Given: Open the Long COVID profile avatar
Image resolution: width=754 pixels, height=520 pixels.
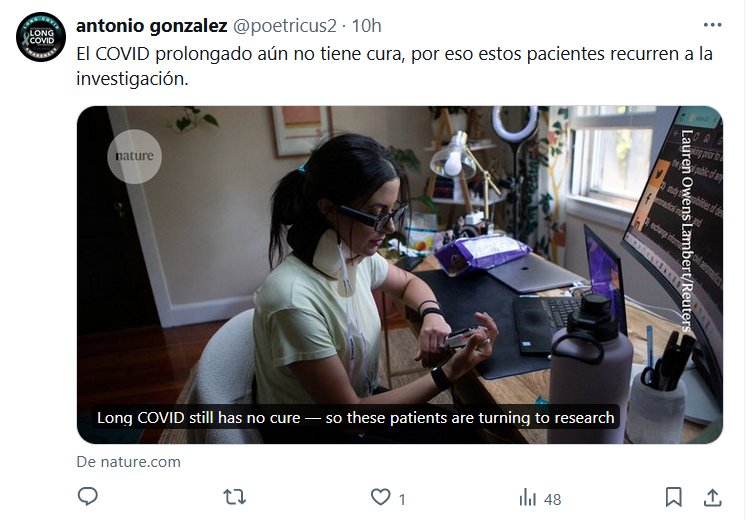Looking at the screenshot, I should [x=41, y=37].
